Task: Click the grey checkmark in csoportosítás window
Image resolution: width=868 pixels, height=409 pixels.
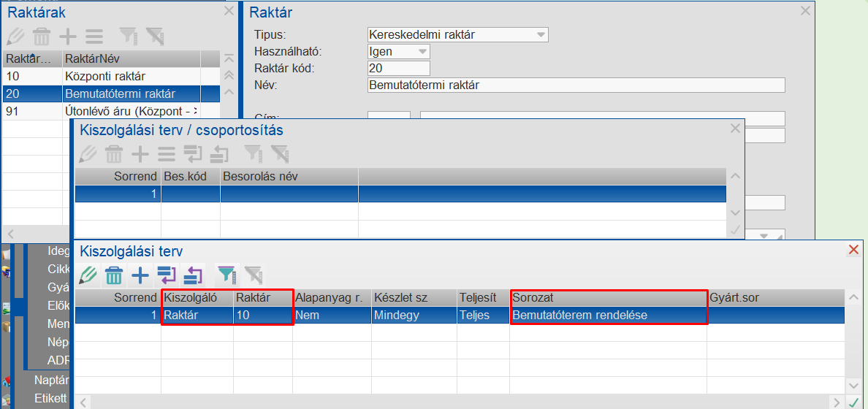Action: (735, 231)
